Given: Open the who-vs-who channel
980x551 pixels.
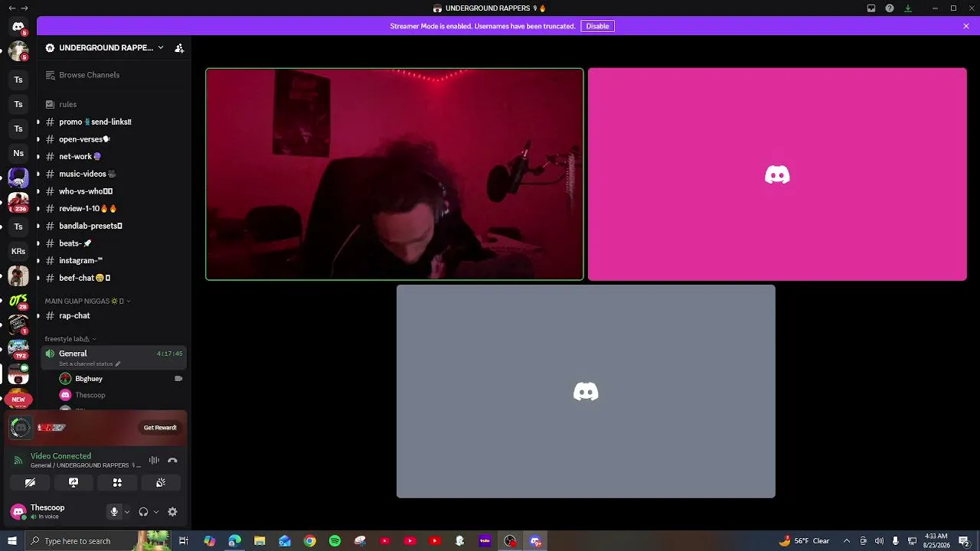Looking at the screenshot, I should click(x=113, y=191).
